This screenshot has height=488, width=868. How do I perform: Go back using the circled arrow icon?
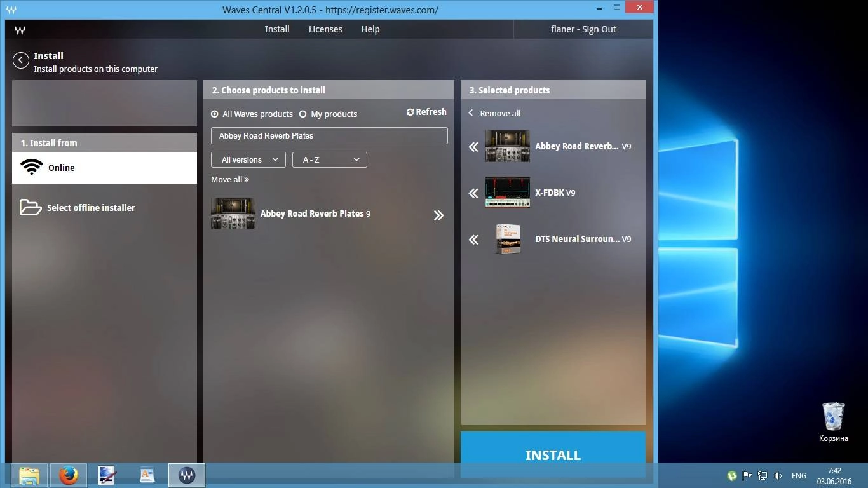pos(21,60)
